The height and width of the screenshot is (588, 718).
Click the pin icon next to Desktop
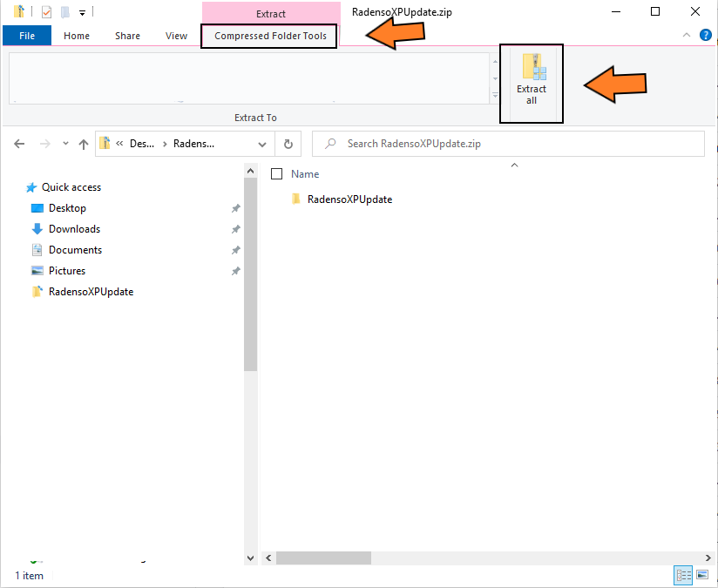(x=236, y=208)
